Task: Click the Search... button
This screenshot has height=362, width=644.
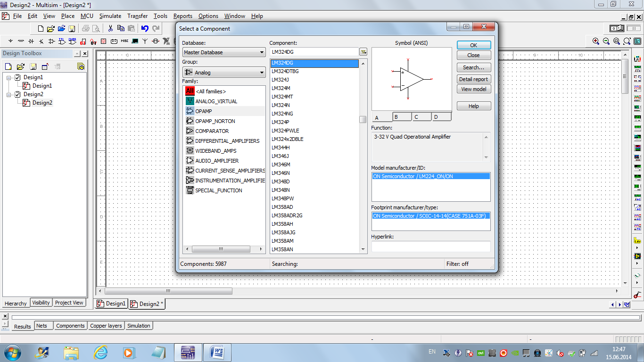Action: 474,67
